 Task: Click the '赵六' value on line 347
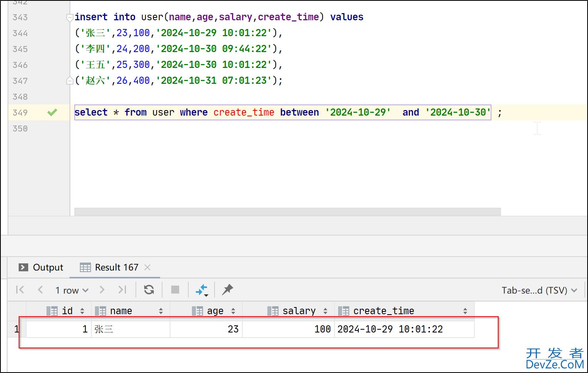point(95,81)
